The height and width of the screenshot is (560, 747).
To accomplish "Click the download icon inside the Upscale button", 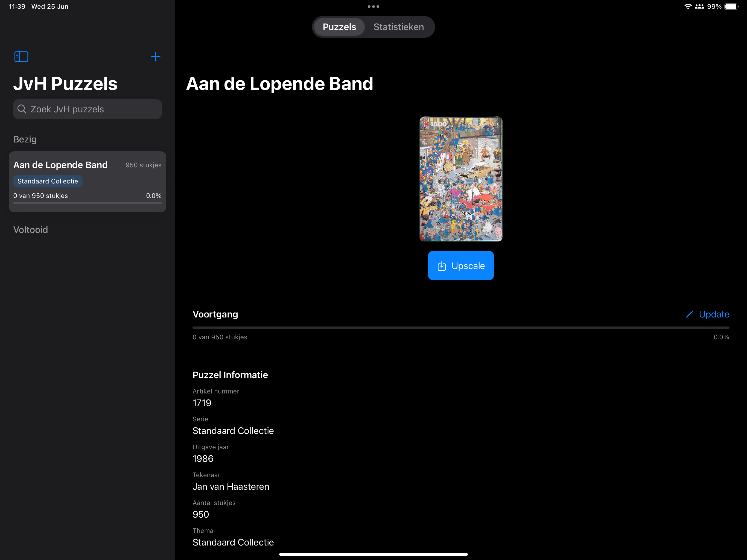I will 441,266.
